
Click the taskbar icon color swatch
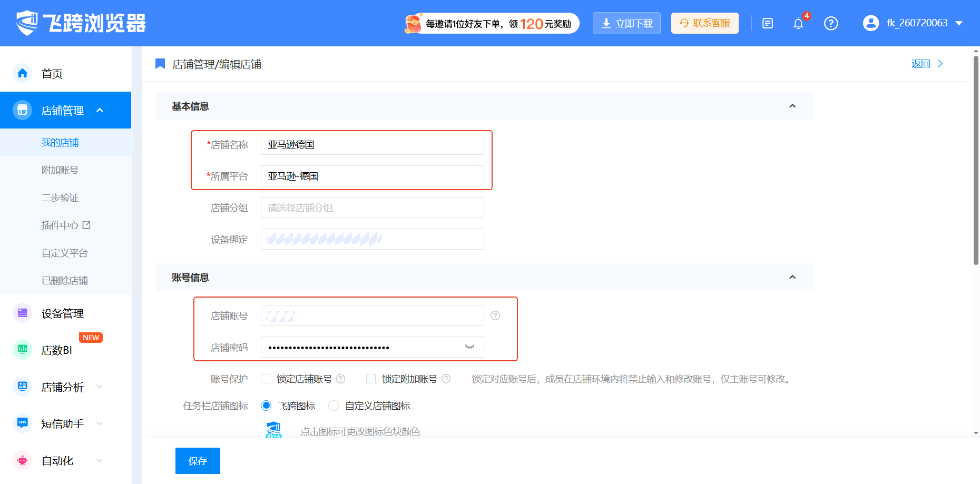[x=274, y=430]
